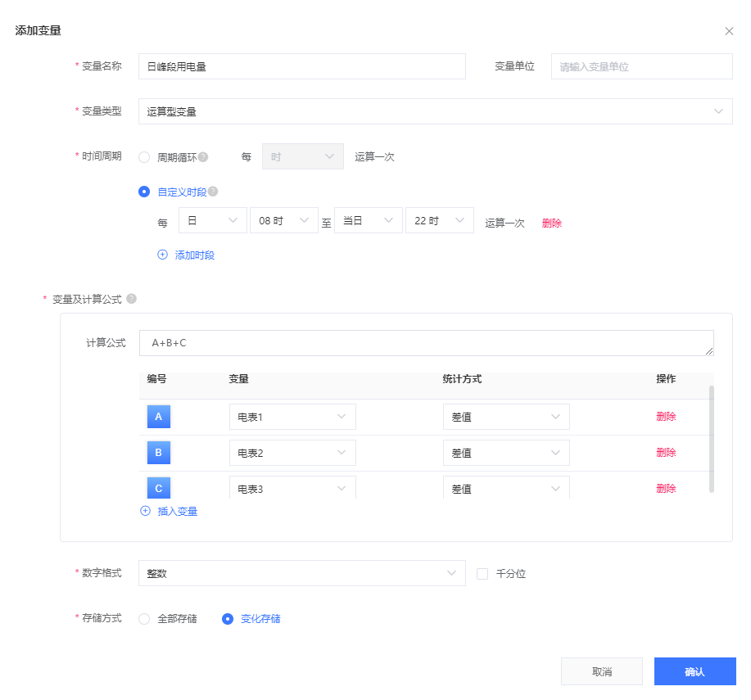Viewport: 751px width, 700px height.
Task: Close the 添加变量 dialog with X
Action: [729, 31]
